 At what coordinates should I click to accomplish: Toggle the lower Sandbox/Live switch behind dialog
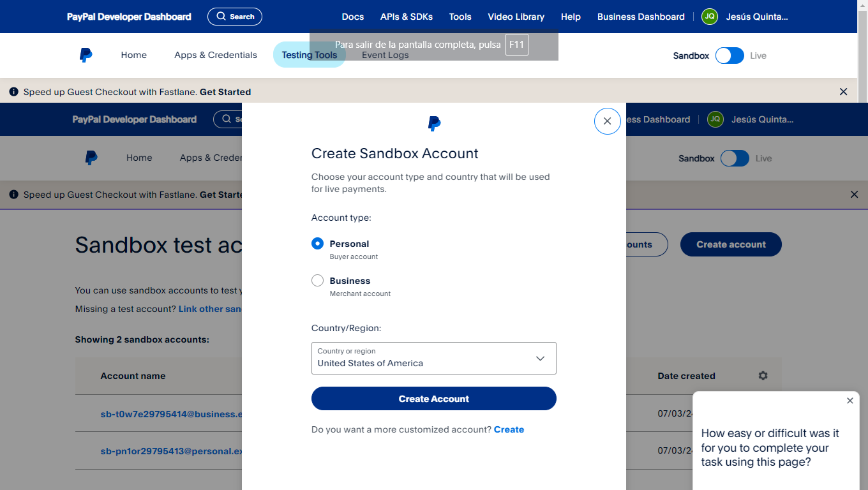[x=735, y=158]
